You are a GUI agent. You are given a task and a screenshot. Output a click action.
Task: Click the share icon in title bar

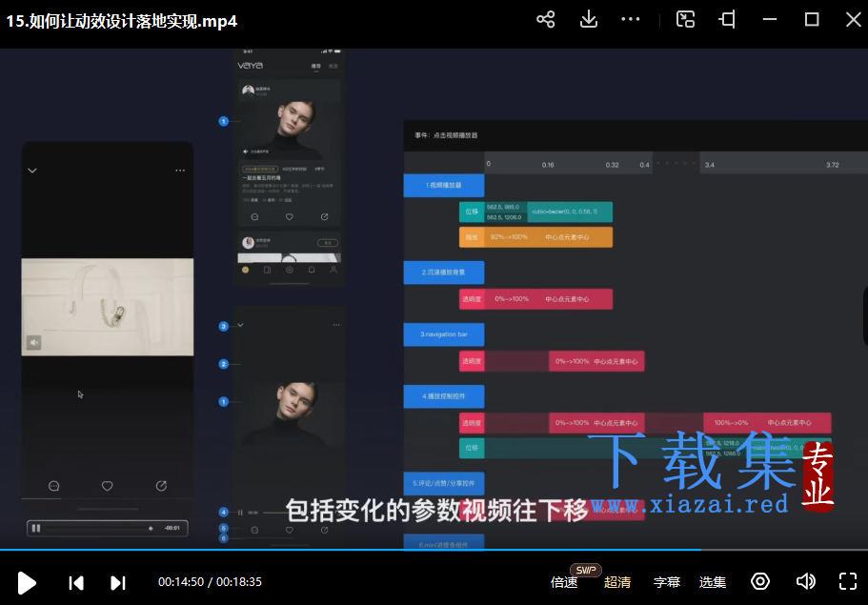click(545, 20)
